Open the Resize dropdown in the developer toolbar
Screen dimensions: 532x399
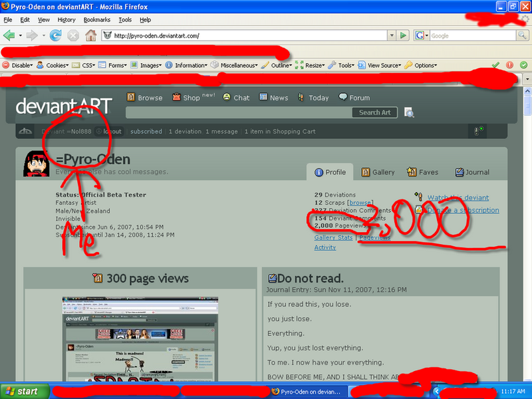coord(310,65)
